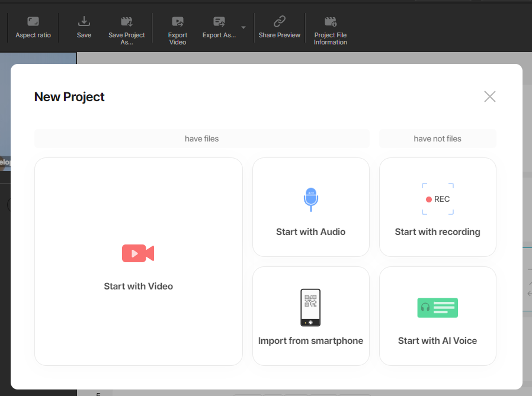Close the New Project dialog
The image size is (532, 396).
(489, 96)
